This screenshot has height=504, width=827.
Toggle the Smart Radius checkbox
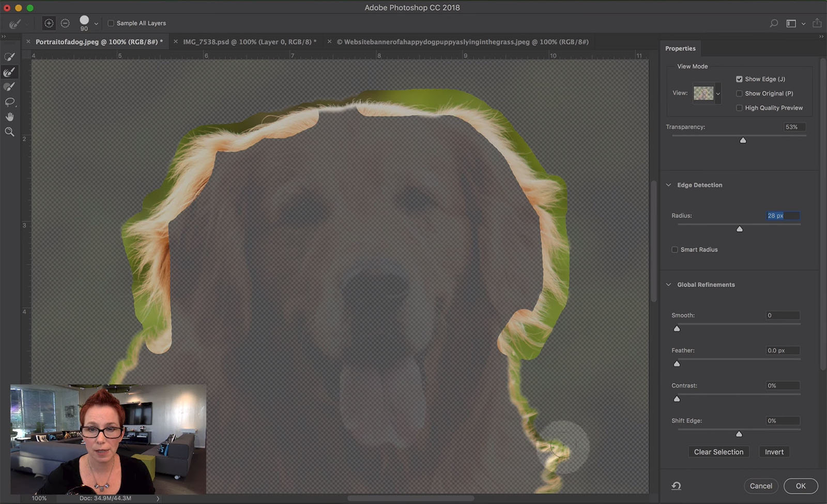tap(675, 249)
